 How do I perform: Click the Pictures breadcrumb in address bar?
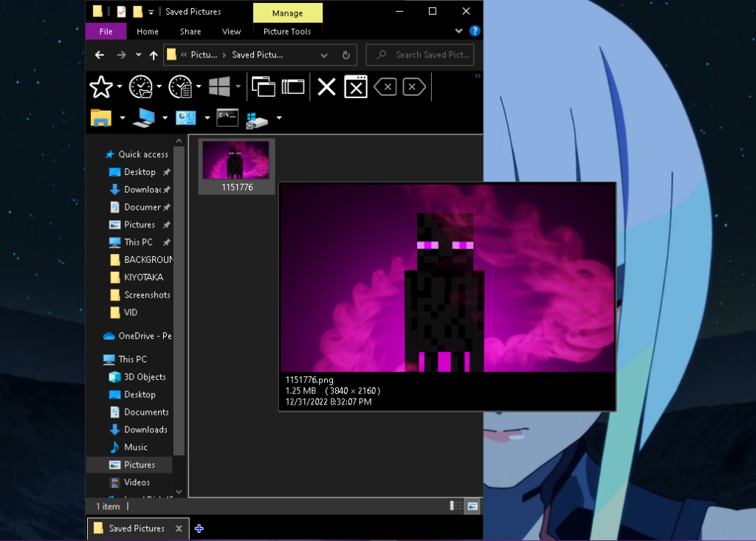point(204,55)
